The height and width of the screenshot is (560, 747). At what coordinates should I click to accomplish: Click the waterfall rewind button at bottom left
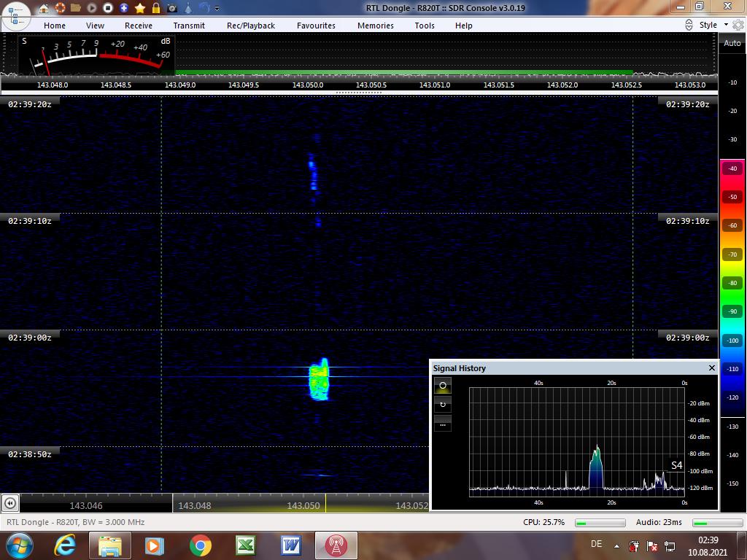[10, 503]
